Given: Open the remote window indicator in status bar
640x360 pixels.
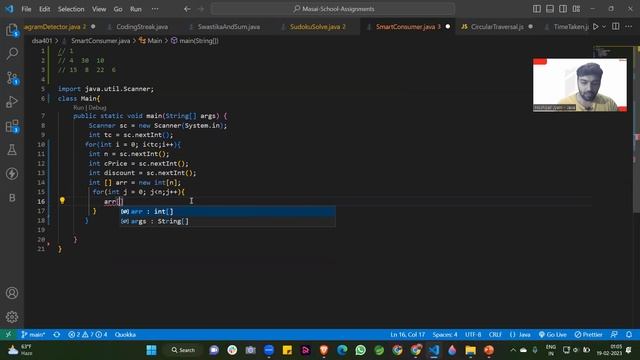Looking at the screenshot, I should coord(8,334).
